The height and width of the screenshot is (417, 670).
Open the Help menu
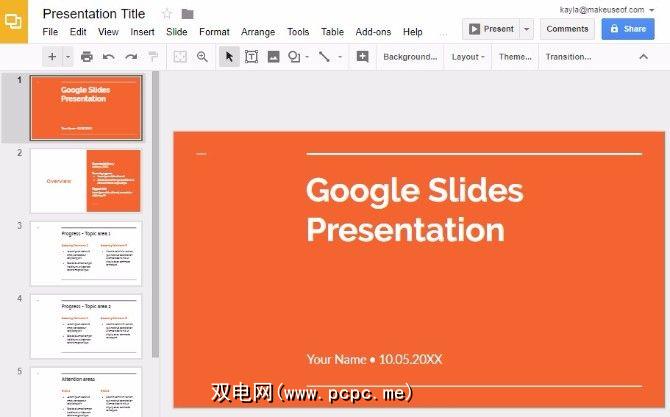[412, 32]
